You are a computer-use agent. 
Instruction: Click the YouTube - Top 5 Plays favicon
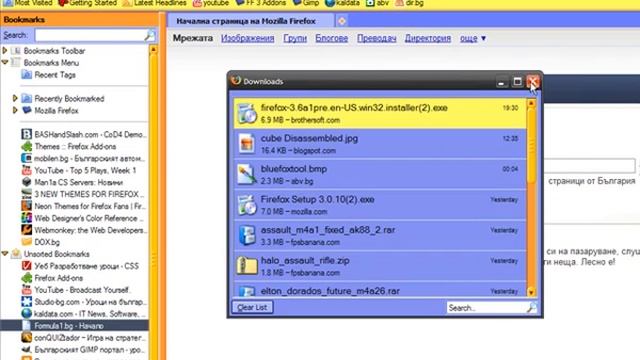click(27, 170)
